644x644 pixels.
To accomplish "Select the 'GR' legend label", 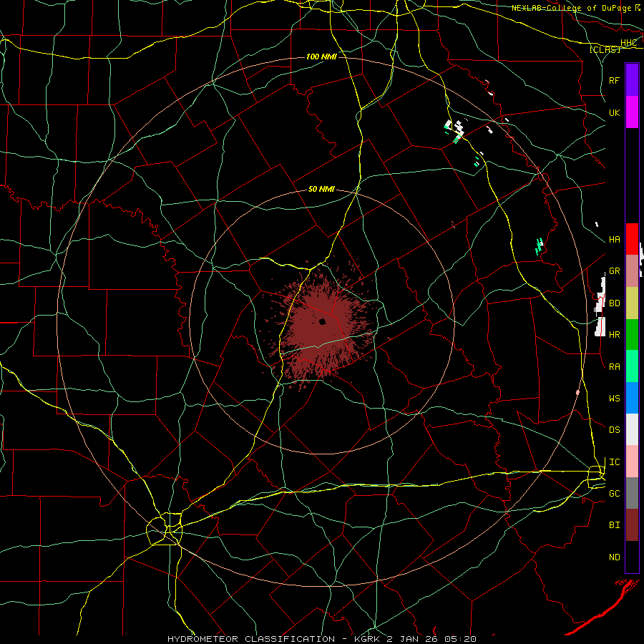I will [x=614, y=271].
